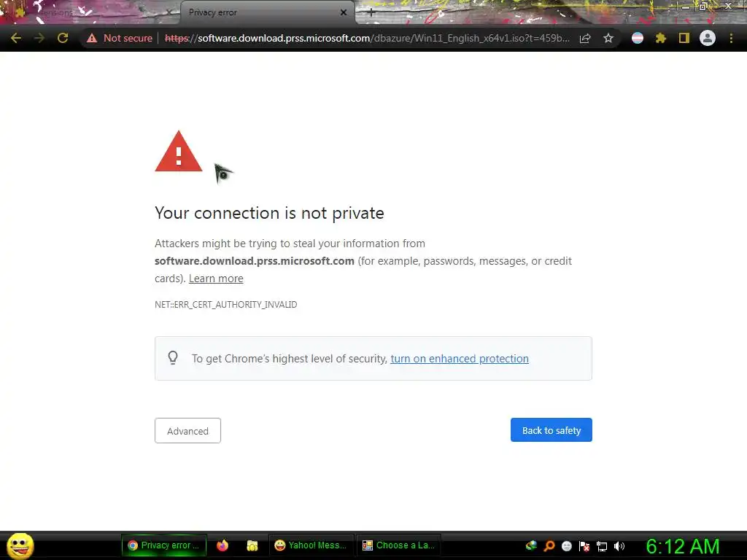Viewport: 747px width, 560px height.
Task: Close the Extensions tab
Action: (169, 13)
